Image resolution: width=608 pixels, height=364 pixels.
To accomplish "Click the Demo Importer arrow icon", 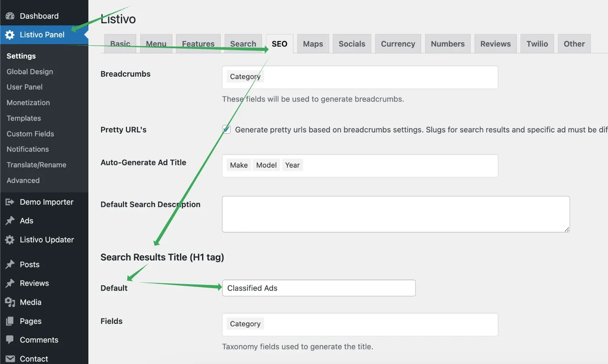I will click(x=10, y=202).
